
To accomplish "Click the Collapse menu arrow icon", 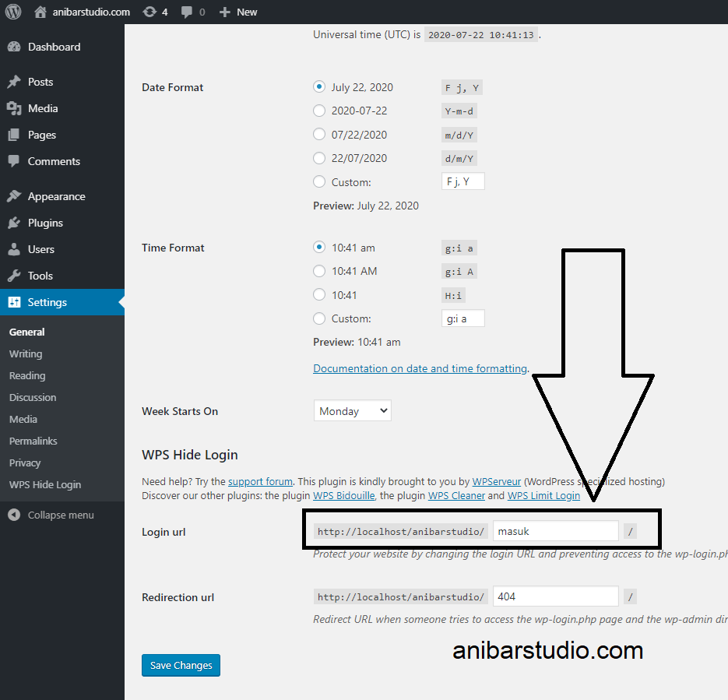I will click(14, 515).
